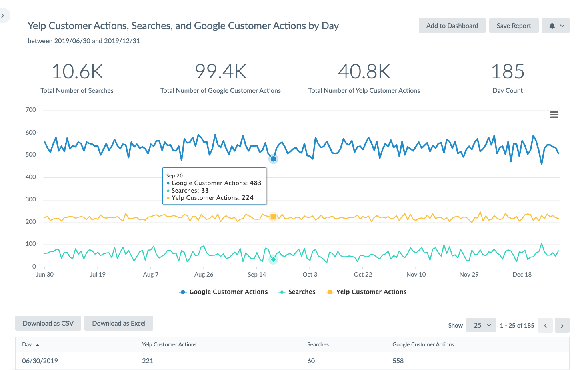Click the date range subtitle text
This screenshot has height=370, width=588.
[84, 41]
